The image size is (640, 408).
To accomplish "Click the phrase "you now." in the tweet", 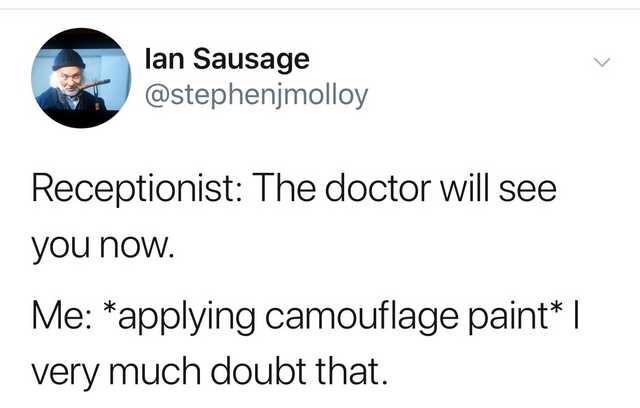I will pos(103,248).
